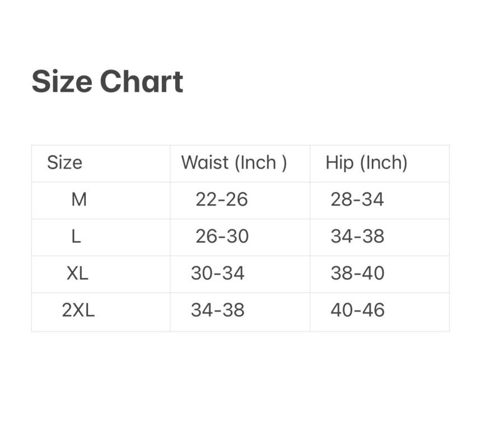The width and height of the screenshot is (481, 448).
Task: Select the 2XL size label
Action: tap(78, 310)
